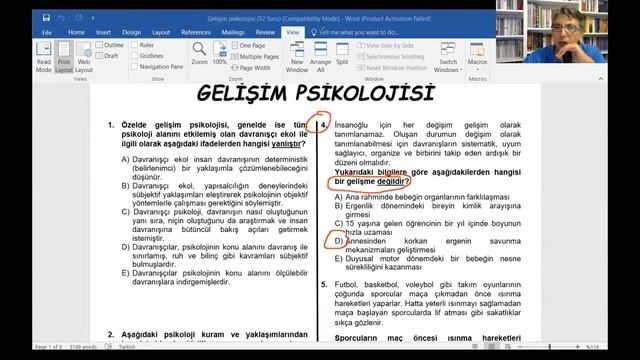Toggle the Navigation Pane checkbox
Screen dimensions: 640x360
pos(158,67)
